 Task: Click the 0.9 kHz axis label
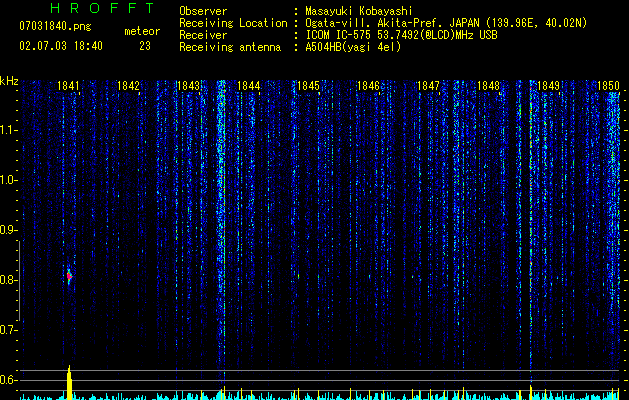(x=8, y=230)
